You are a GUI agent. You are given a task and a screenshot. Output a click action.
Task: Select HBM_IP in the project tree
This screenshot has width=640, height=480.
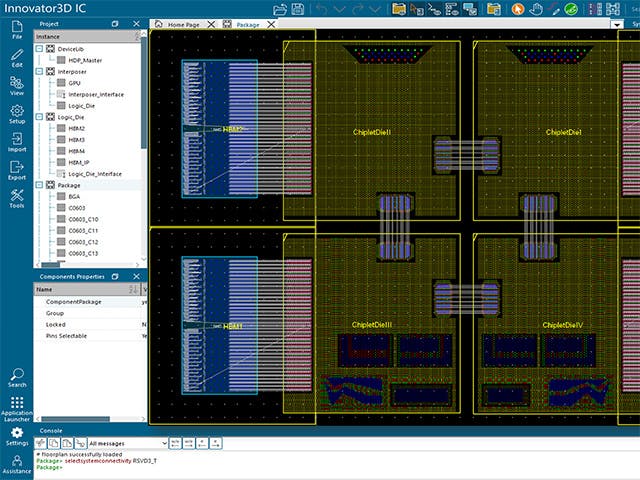click(73, 162)
